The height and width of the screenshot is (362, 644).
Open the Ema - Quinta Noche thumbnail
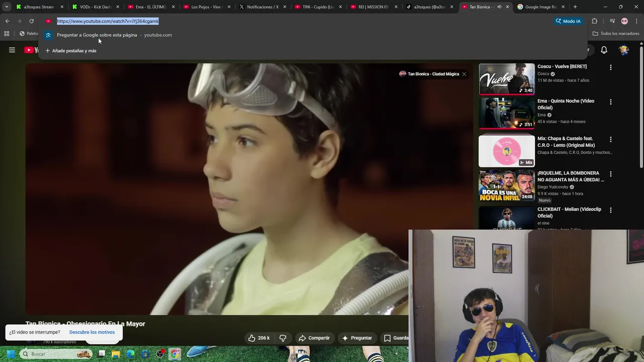[507, 114]
